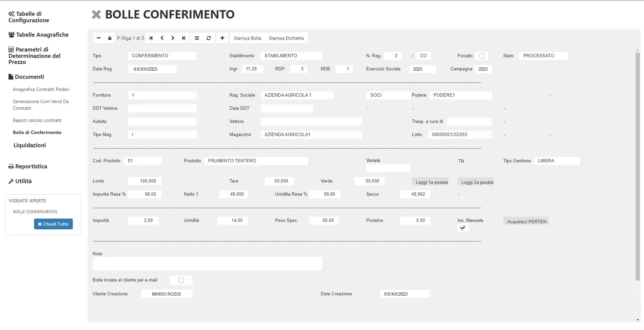Click the Data Reg. date field
Screen dimensions: 644x330
tap(152, 69)
